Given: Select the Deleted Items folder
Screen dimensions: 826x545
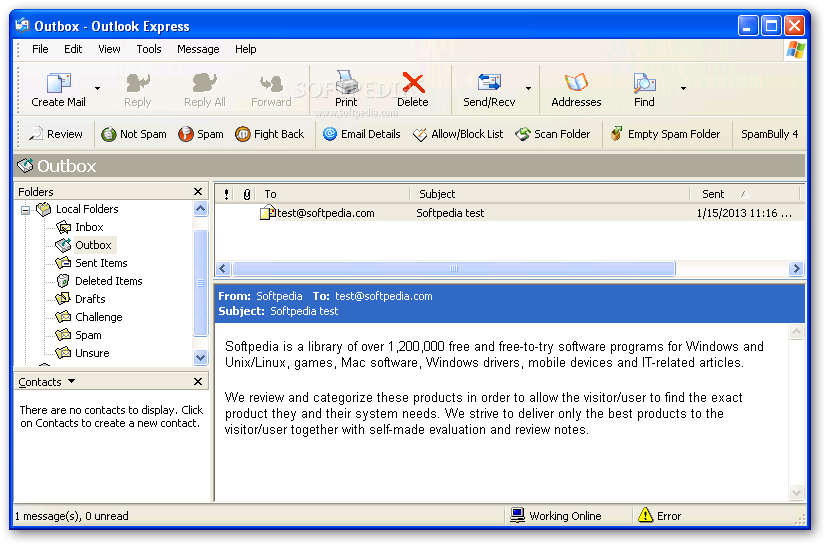Looking at the screenshot, I should [x=109, y=281].
